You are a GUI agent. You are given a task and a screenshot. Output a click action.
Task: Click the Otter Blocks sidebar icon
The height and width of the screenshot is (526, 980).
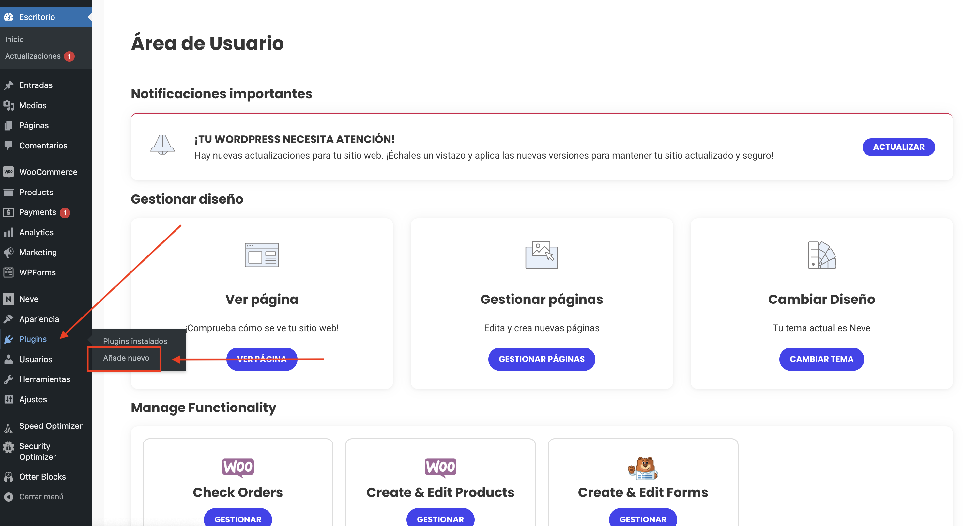pos(8,476)
